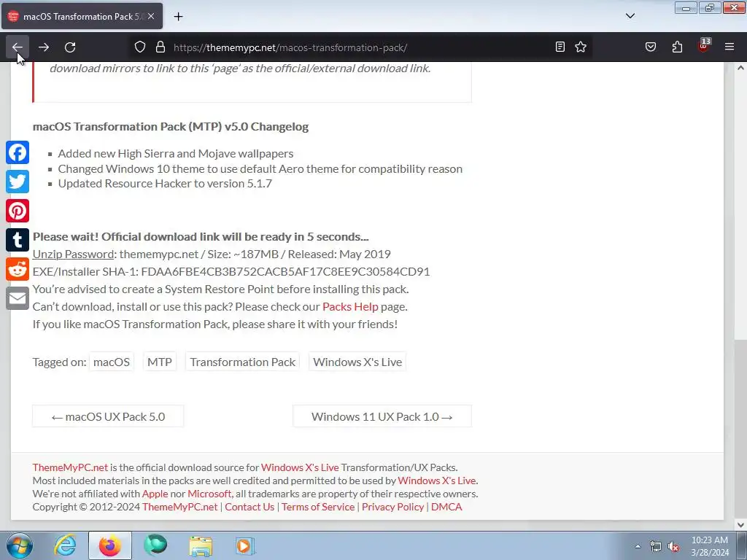Viewport: 747px width, 560px height.
Task: Open ThemeMyPC.net link at footer start
Action: click(x=70, y=467)
